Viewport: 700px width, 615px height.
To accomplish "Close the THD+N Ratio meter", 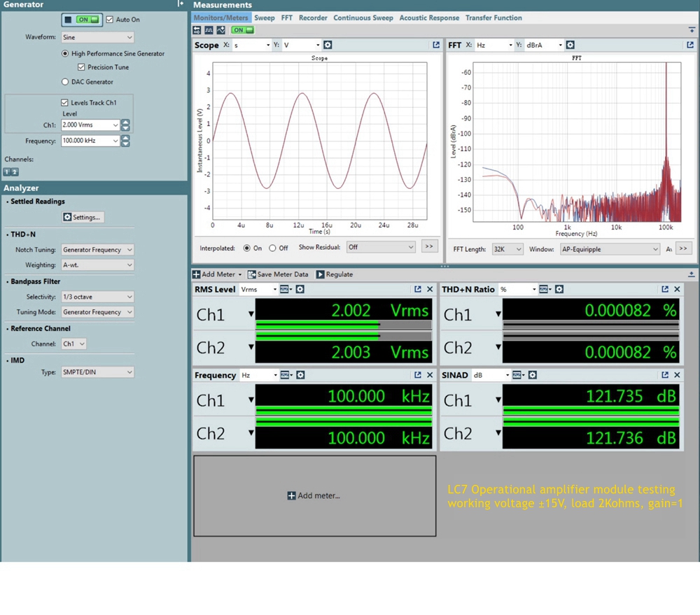I will coord(677,290).
